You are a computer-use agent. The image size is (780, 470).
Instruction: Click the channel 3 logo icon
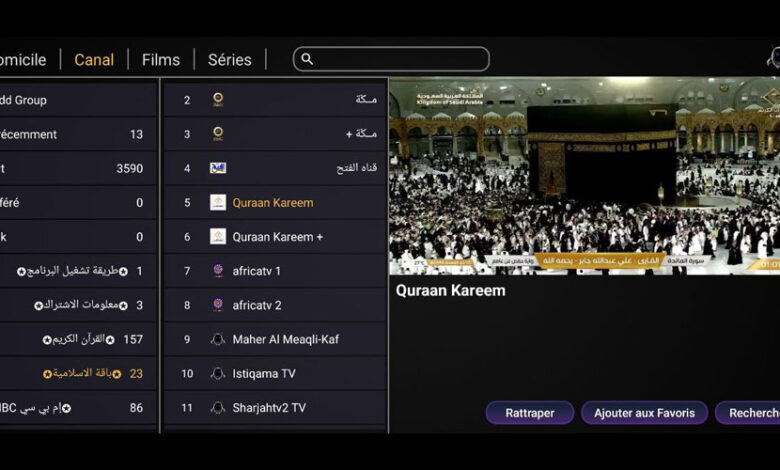click(218, 134)
